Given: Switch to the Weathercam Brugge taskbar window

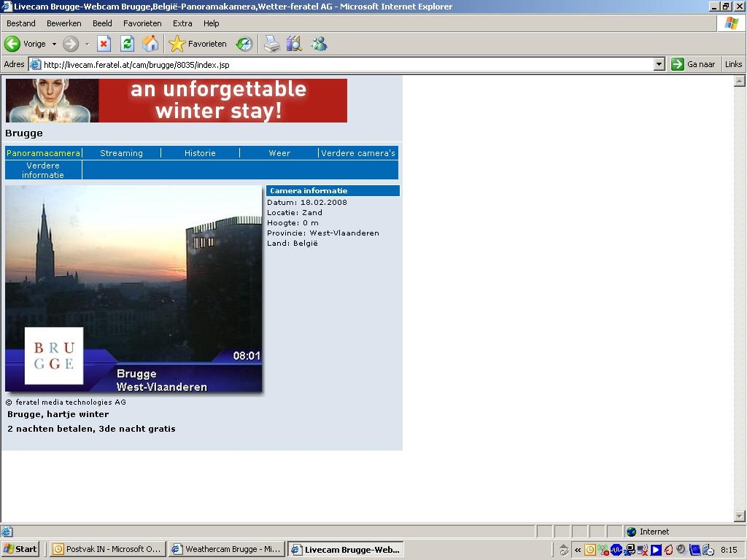Looking at the screenshot, I should point(227,549).
